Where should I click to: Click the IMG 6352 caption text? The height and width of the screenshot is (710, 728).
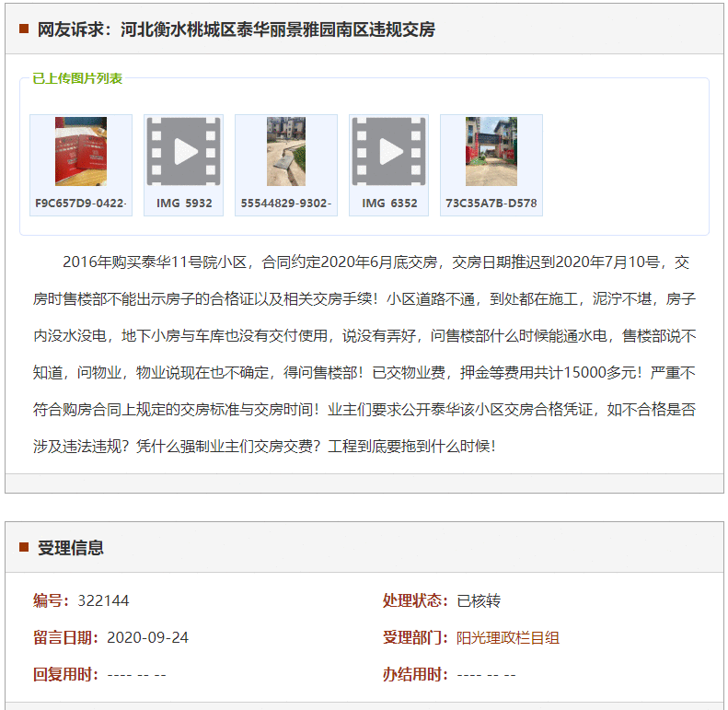pos(388,203)
